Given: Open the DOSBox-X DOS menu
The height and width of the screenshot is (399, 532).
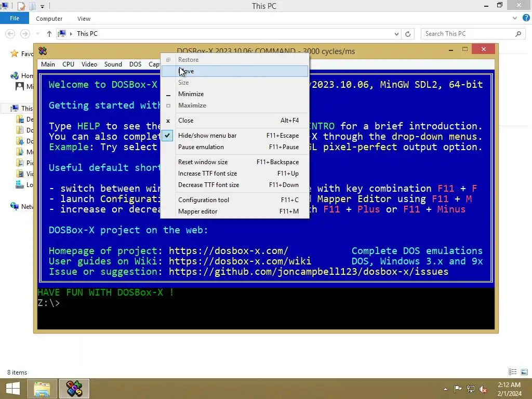Looking at the screenshot, I should [136, 64].
